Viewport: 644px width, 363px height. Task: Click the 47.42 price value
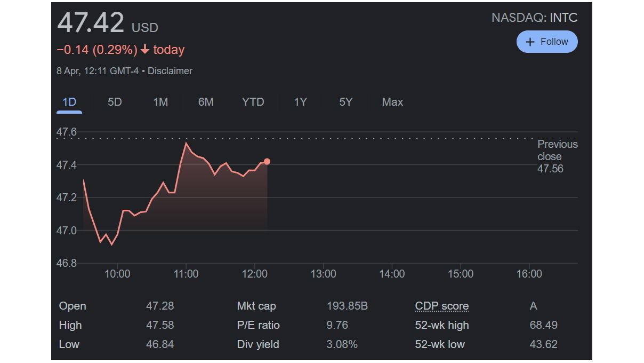[91, 23]
